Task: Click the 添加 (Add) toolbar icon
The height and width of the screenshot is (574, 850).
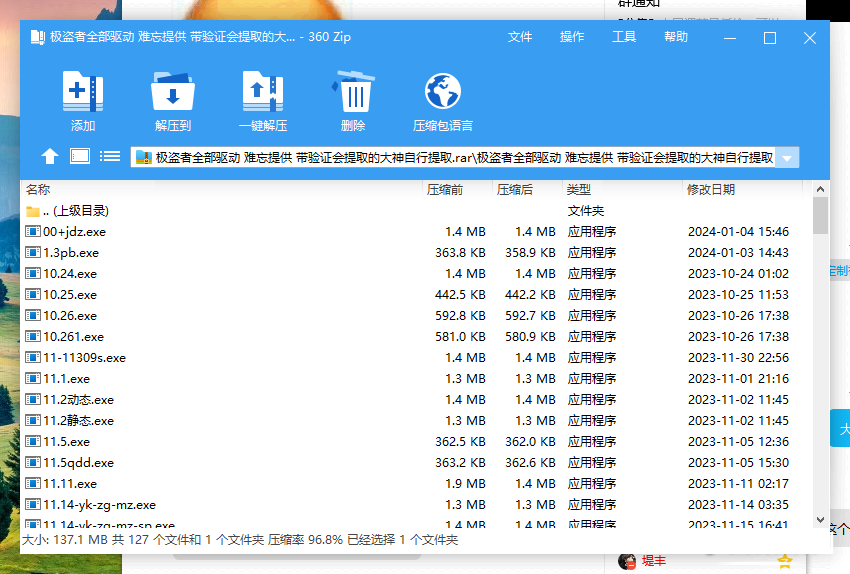Action: 83,91
